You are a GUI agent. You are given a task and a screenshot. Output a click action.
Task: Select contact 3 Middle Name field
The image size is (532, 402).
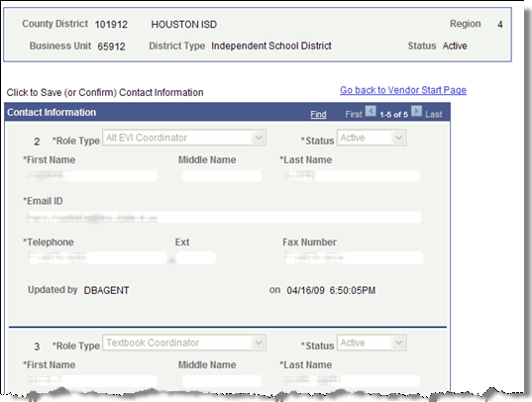222,380
